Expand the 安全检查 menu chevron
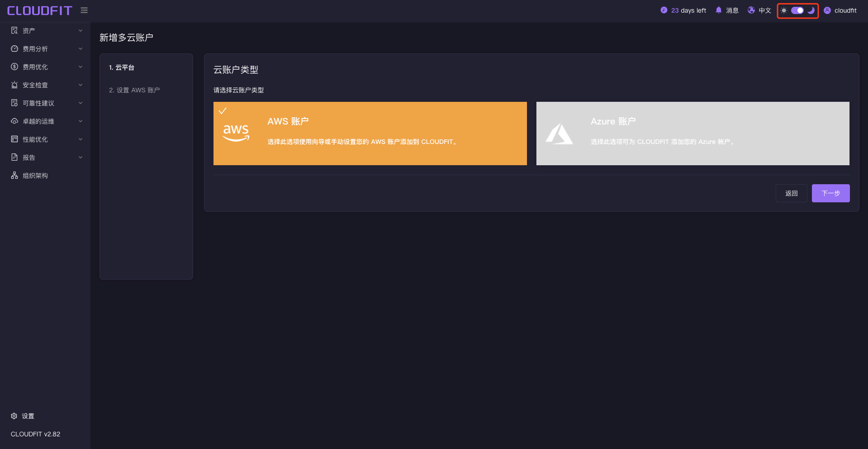 click(81, 85)
